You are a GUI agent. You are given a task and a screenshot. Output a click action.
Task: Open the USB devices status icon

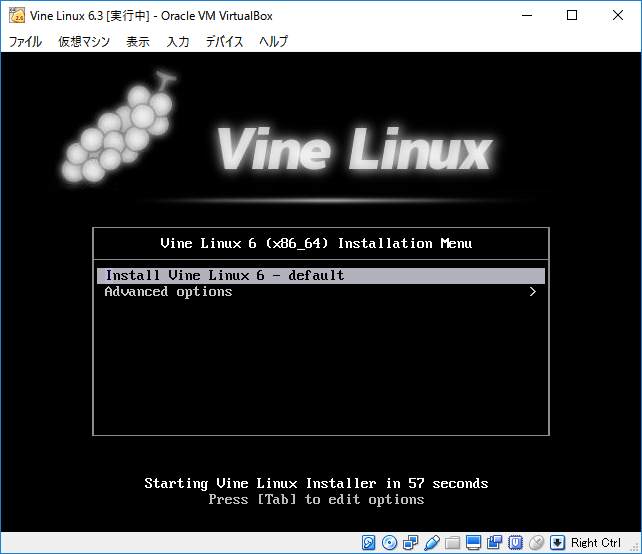[431, 543]
